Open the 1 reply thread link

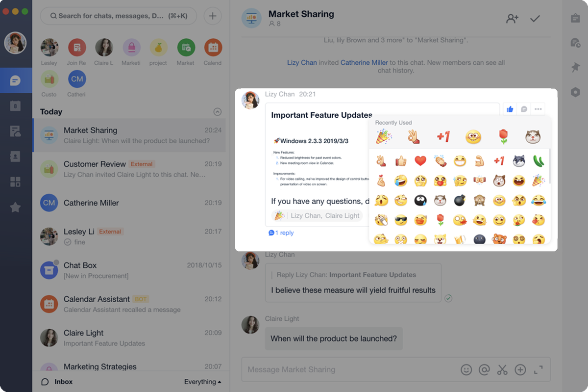pyautogui.click(x=281, y=233)
